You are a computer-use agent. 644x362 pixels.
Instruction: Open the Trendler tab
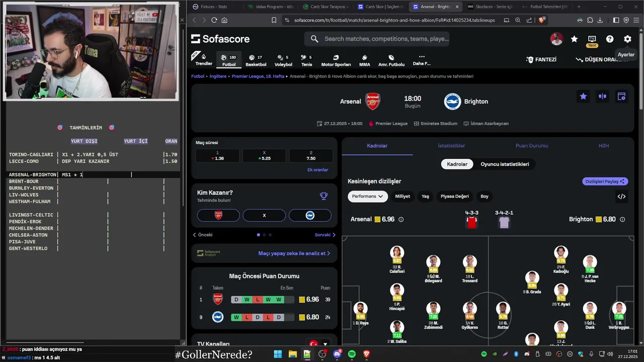tap(204, 60)
